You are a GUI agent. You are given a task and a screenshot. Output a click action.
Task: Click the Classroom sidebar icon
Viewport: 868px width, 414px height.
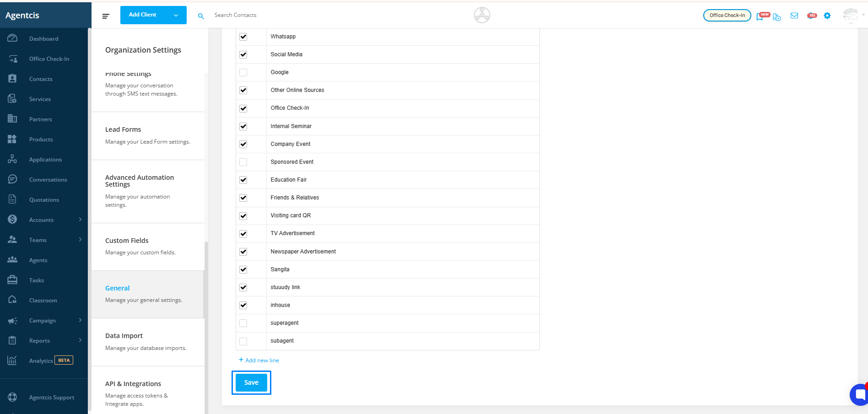(12, 300)
